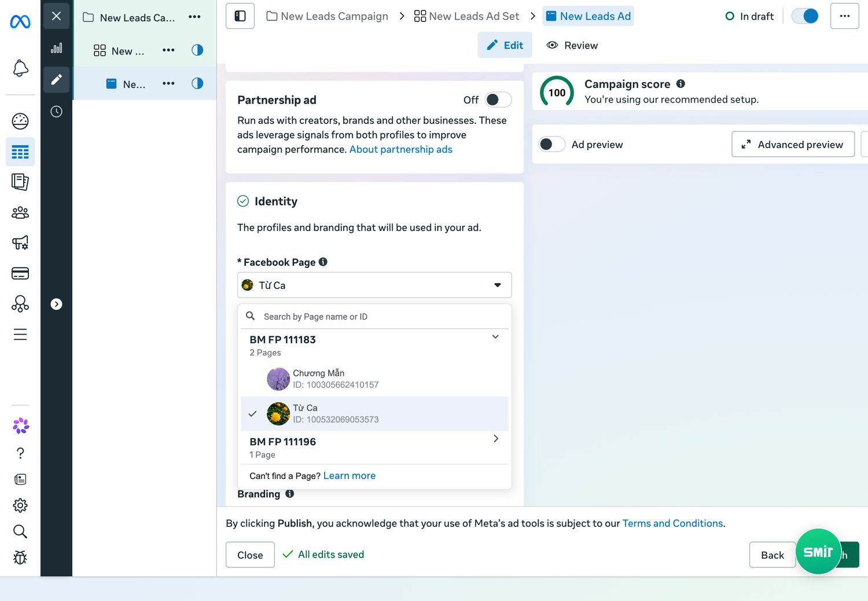The height and width of the screenshot is (601, 868).
Task: Select the New Leads Ad Set breadcrumb
Action: 466,16
